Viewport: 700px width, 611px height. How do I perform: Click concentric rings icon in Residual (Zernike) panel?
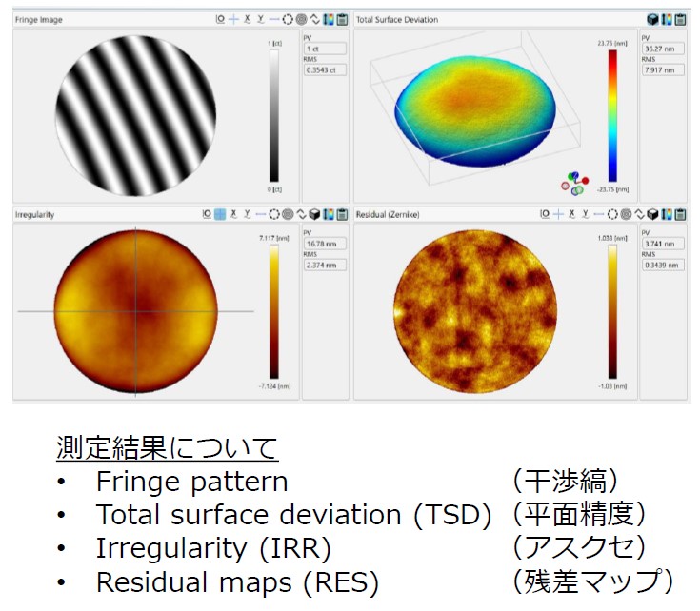coord(627,214)
